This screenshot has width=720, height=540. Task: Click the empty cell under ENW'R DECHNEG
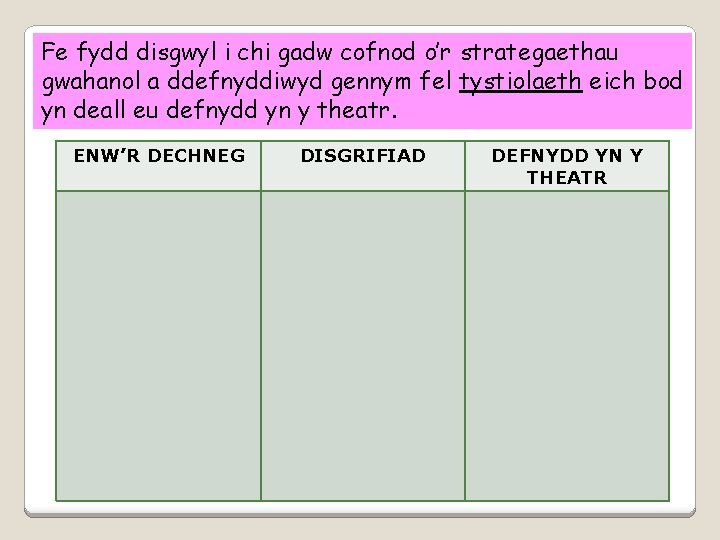click(158, 346)
